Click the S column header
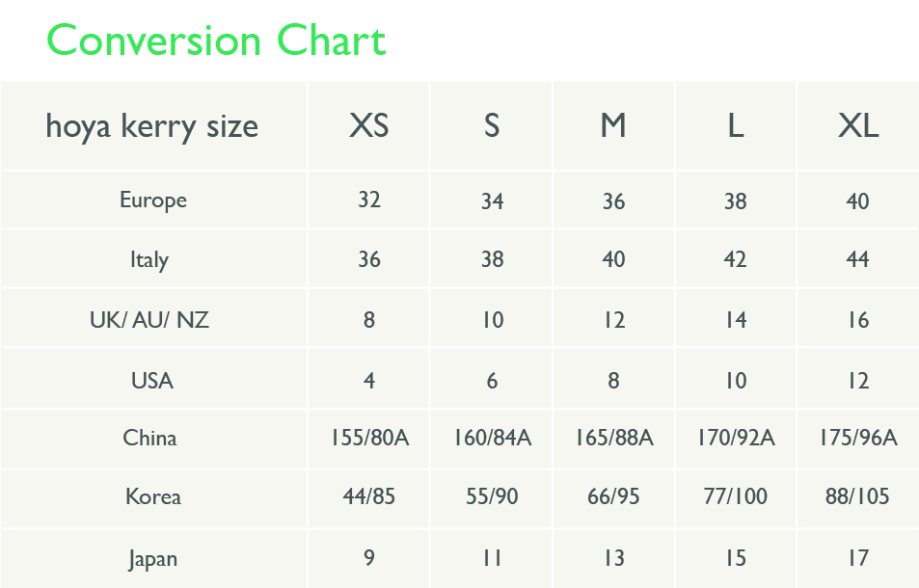Screen dimensions: 919x588 492,125
